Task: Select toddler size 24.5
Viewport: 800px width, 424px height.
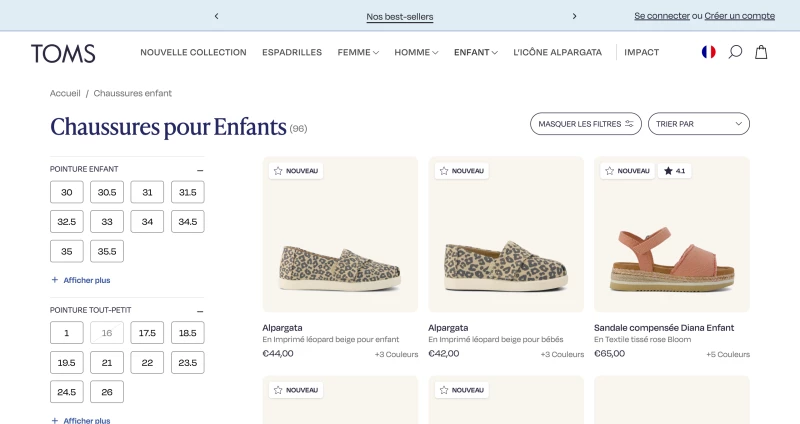Action: pyautogui.click(x=66, y=392)
